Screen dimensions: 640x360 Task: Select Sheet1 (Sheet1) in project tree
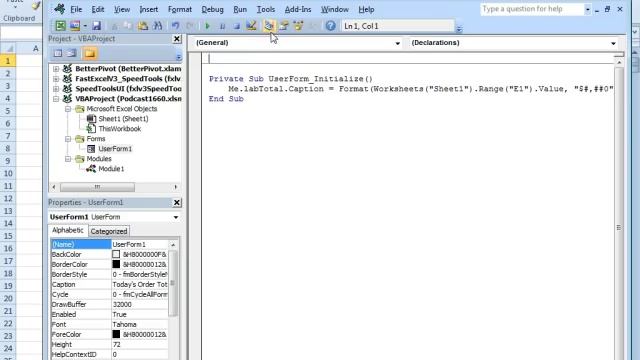tap(123, 119)
